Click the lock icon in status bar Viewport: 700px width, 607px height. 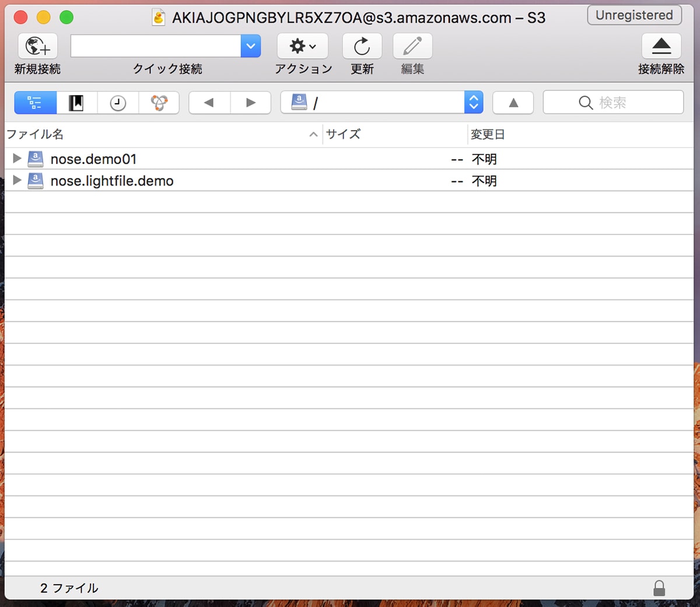point(659,588)
